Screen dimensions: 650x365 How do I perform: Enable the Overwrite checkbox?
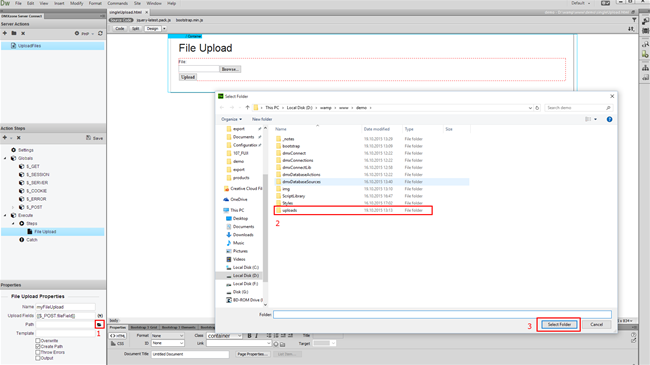pos(38,341)
